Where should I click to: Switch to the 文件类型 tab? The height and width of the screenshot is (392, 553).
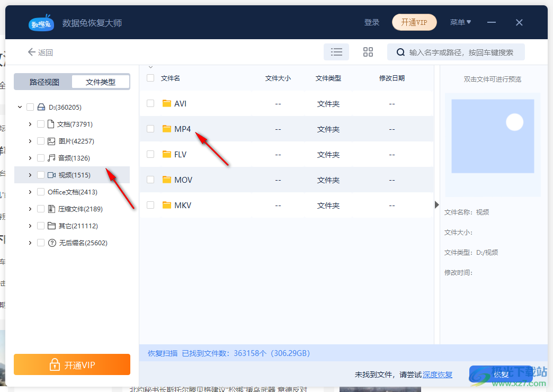click(x=101, y=81)
